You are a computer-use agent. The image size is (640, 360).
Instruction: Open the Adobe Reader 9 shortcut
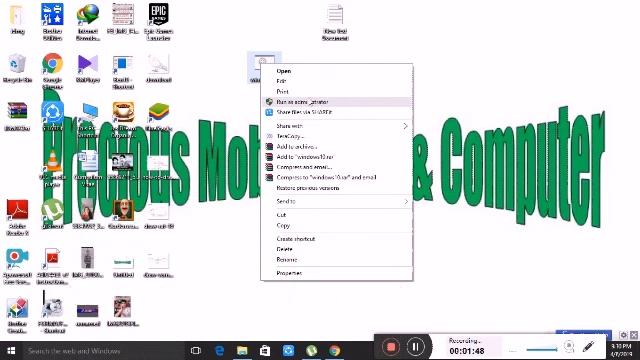[17, 216]
